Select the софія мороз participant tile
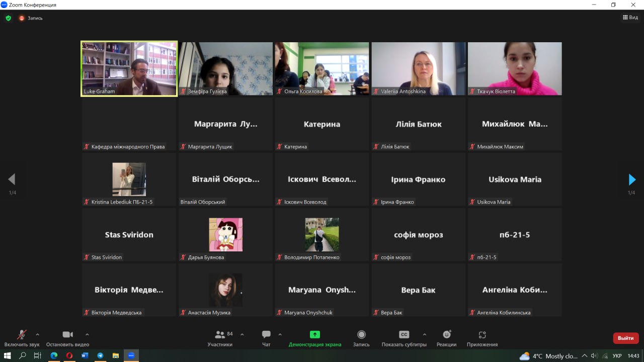 (419, 235)
